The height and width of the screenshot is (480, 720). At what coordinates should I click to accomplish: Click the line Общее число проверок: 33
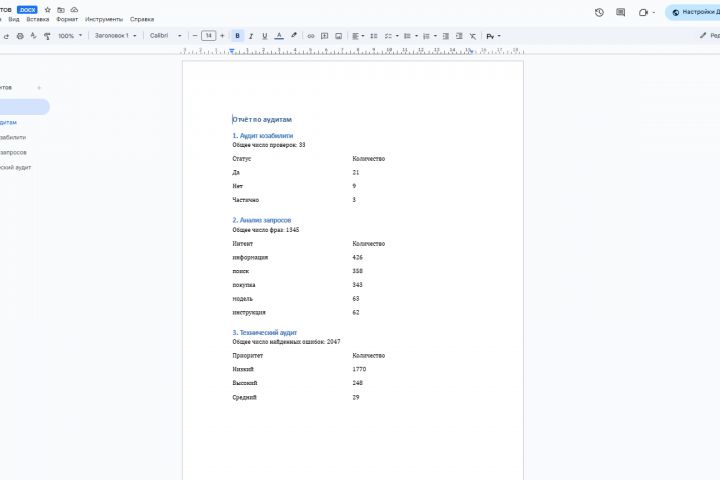tap(269, 145)
